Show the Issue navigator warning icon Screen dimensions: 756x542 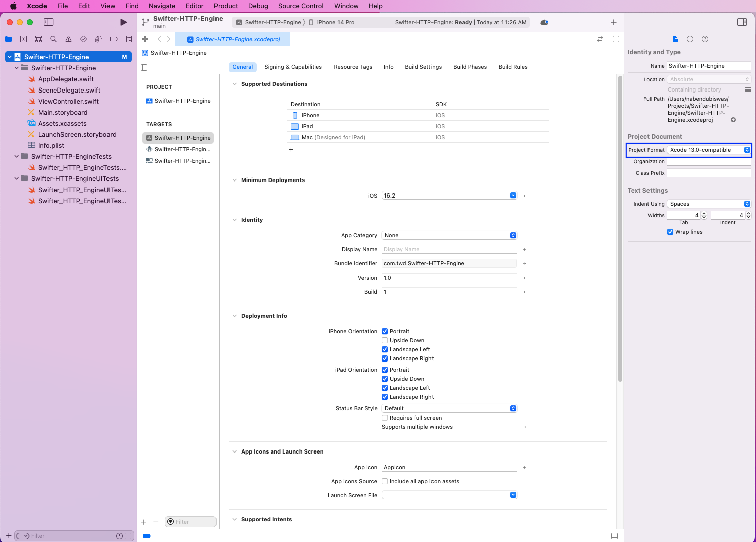68,39
